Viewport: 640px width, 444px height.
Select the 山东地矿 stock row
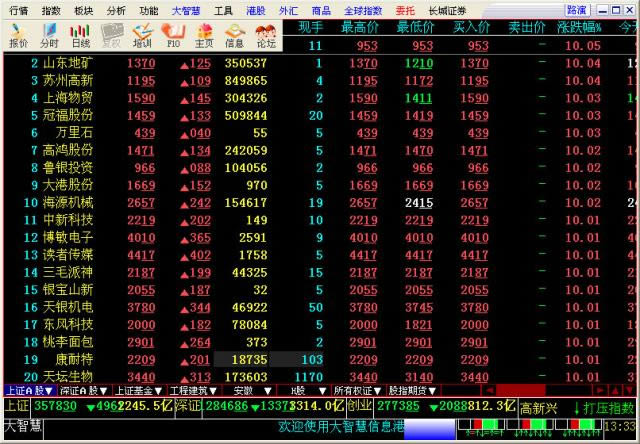coord(320,63)
